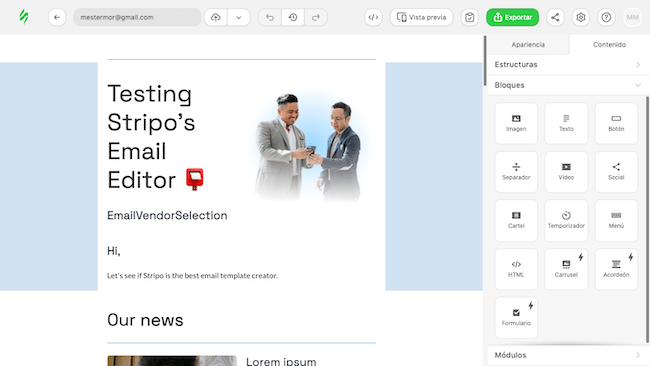Click the two businessmen photo in email
Viewport: 650px width, 366px height.
coord(308,146)
